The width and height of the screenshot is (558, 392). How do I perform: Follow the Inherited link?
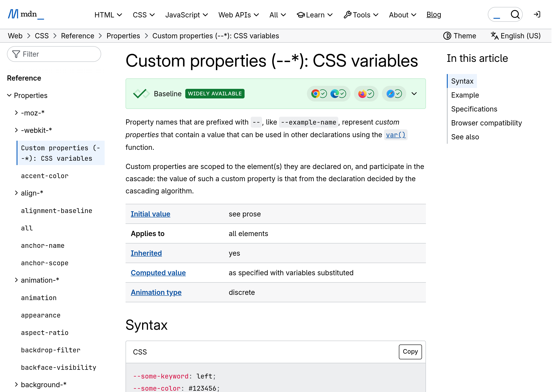146,253
